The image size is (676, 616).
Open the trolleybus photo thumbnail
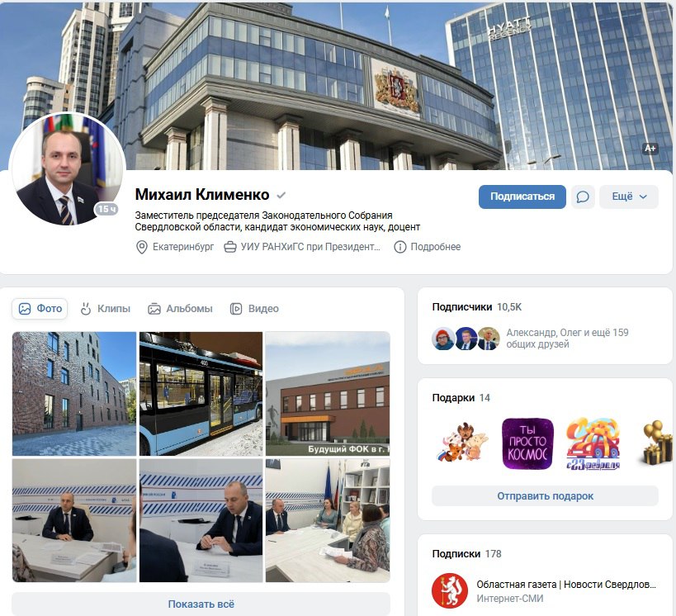click(x=201, y=394)
